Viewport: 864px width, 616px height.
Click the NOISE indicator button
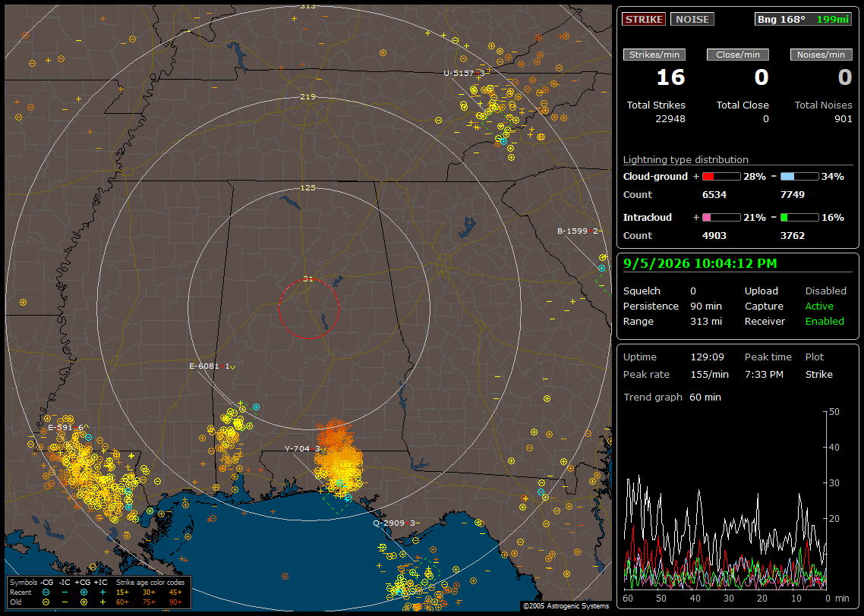tap(692, 19)
